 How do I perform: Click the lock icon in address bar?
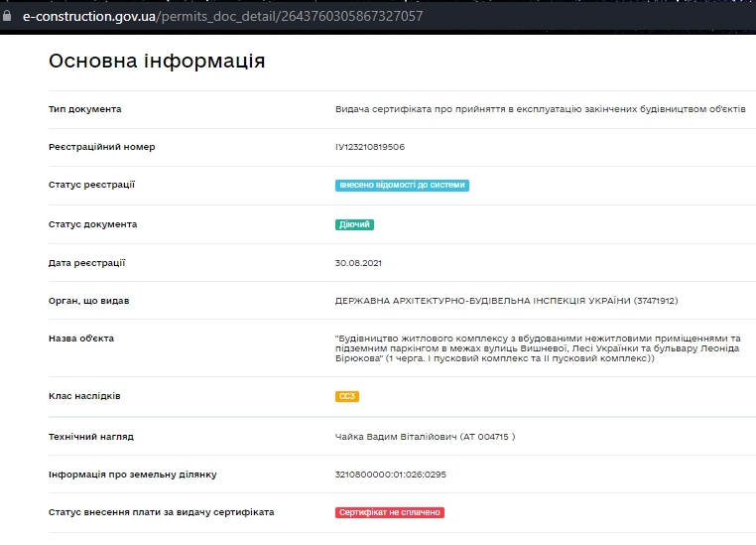(x=7, y=16)
